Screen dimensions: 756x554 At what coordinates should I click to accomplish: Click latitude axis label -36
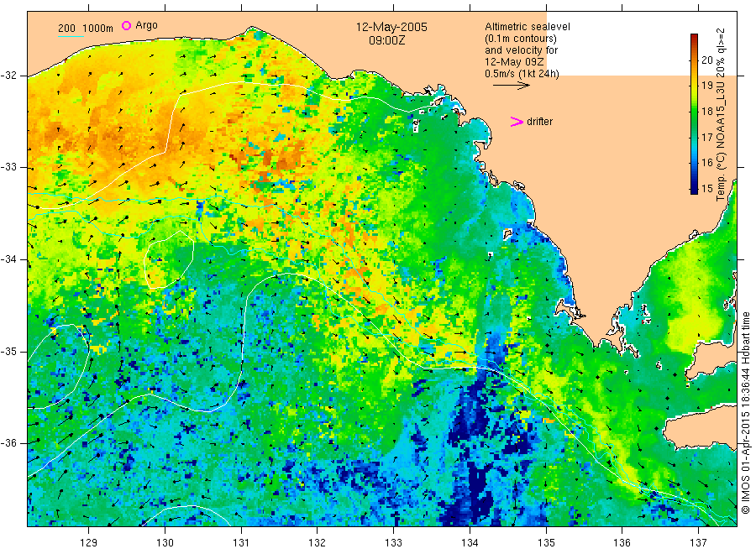pos(8,443)
